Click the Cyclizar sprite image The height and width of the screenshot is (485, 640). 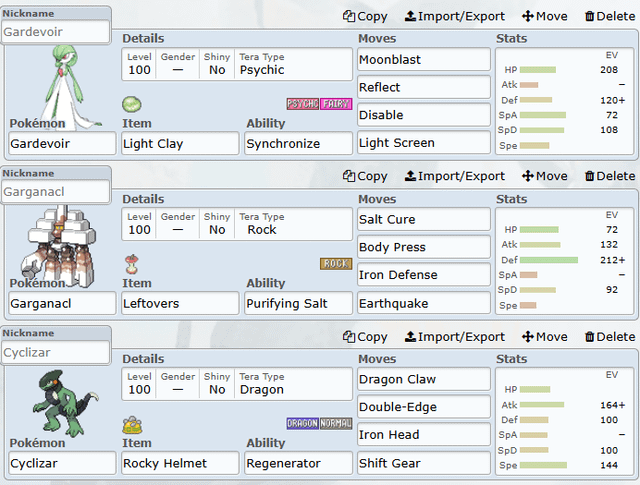(x=65, y=403)
